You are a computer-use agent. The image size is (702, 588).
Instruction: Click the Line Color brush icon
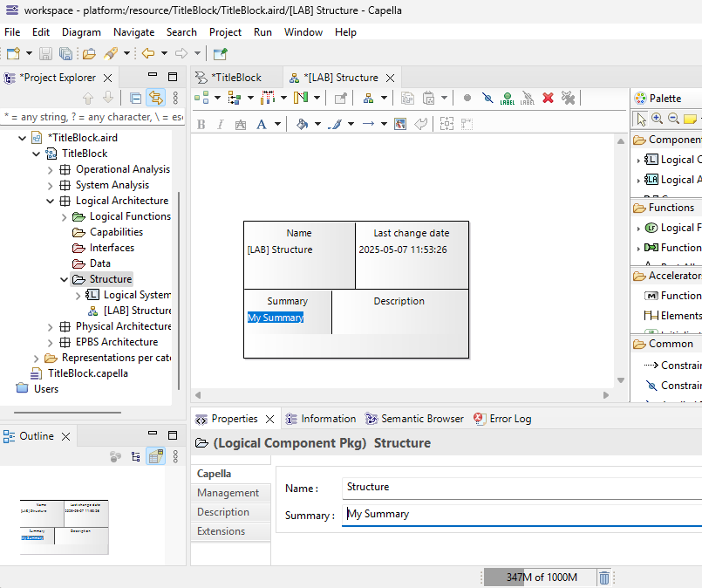click(335, 124)
